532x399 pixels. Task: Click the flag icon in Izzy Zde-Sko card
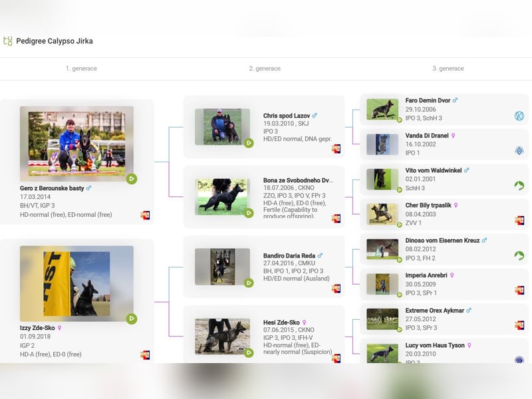[145, 355]
